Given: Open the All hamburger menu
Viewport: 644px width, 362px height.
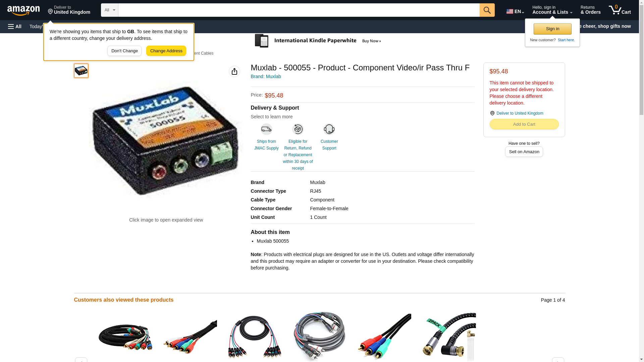Looking at the screenshot, I should (x=15, y=26).
